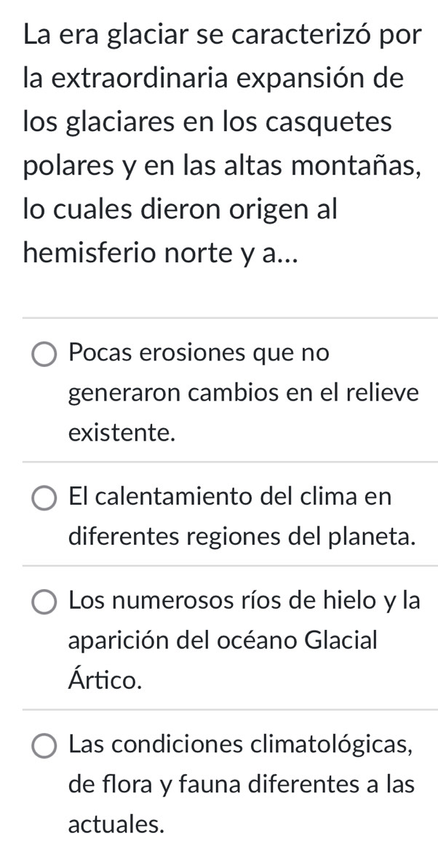Click the answer text 'Pocas erosiones que no'

click(199, 353)
